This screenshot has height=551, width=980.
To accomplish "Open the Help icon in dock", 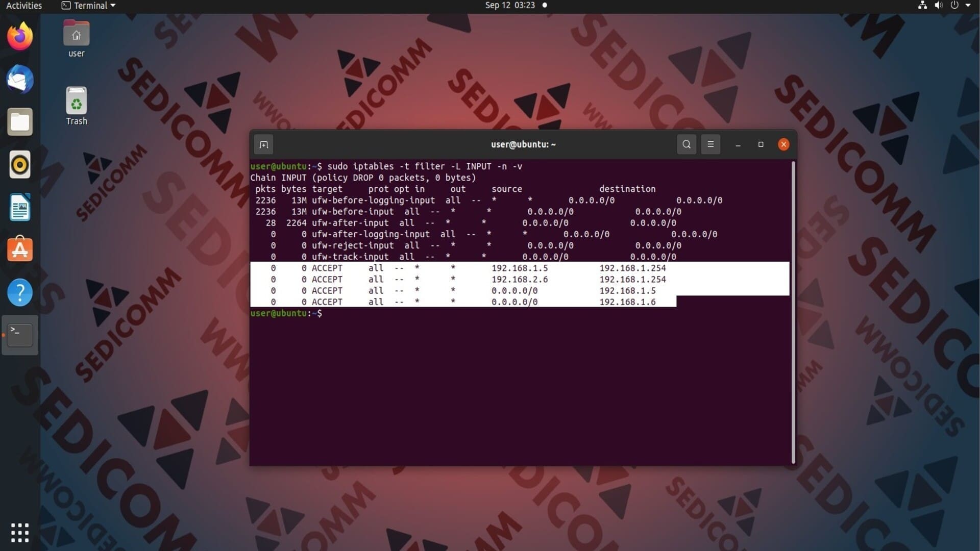I will coord(20,293).
